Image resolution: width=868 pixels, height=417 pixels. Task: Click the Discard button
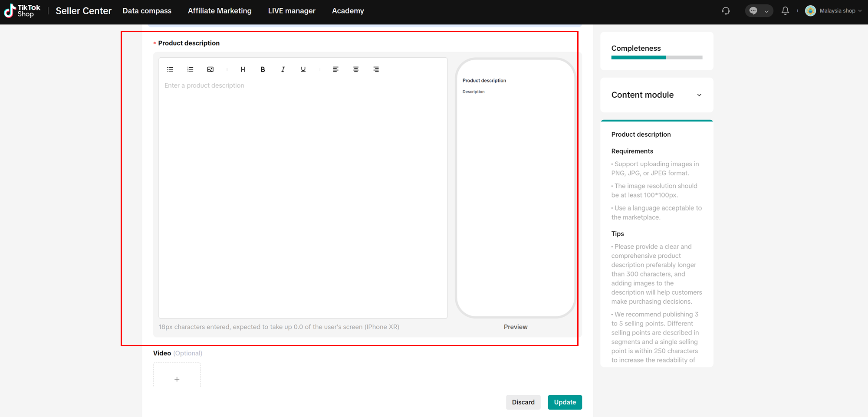[523, 402]
